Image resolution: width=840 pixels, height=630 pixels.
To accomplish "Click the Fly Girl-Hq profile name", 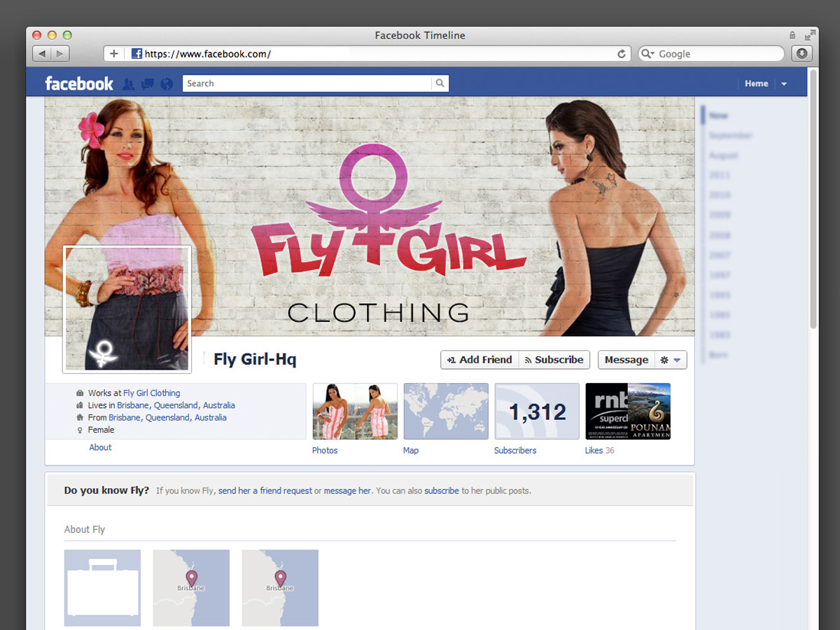I will [255, 360].
